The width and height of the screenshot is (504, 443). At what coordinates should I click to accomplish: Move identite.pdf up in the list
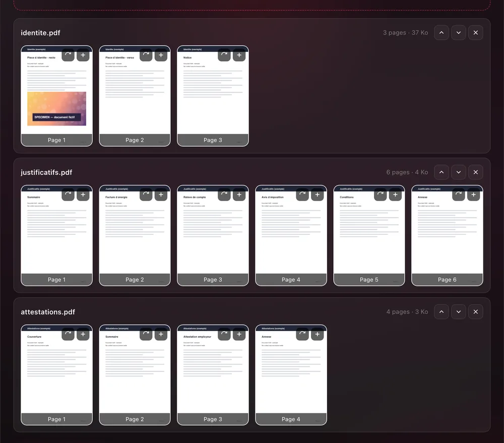point(442,32)
